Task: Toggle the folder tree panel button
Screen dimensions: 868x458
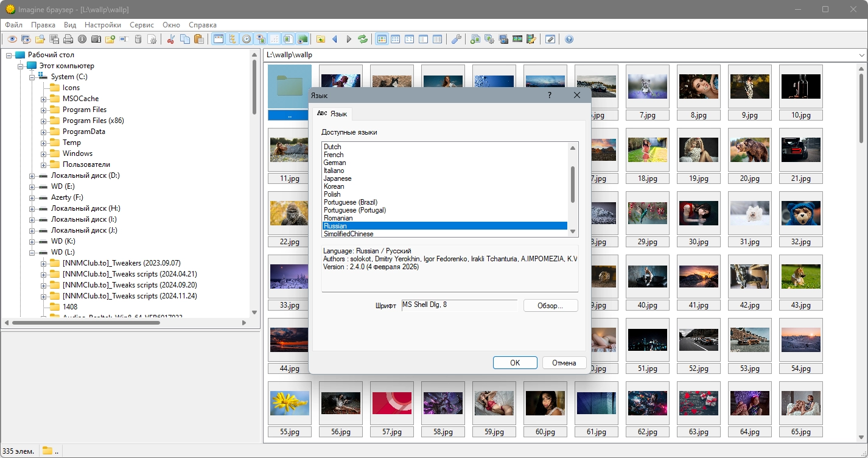Action: pyautogui.click(x=232, y=39)
